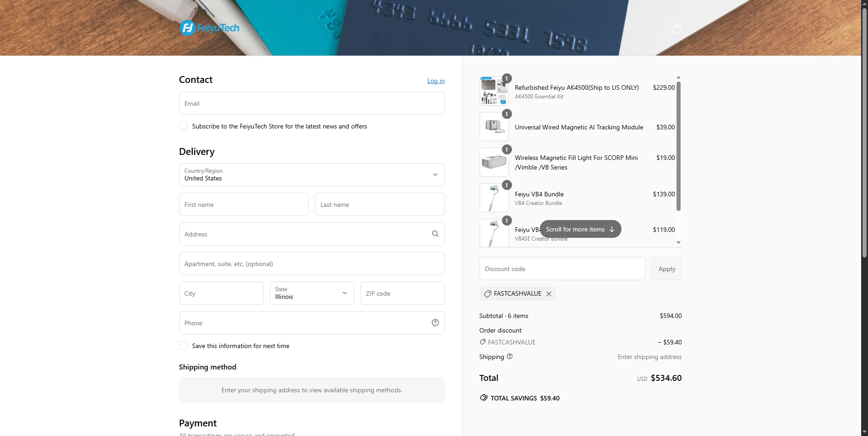
Task: Click 'Feiyu VB4 Bundle' item title
Action: pyautogui.click(x=539, y=194)
